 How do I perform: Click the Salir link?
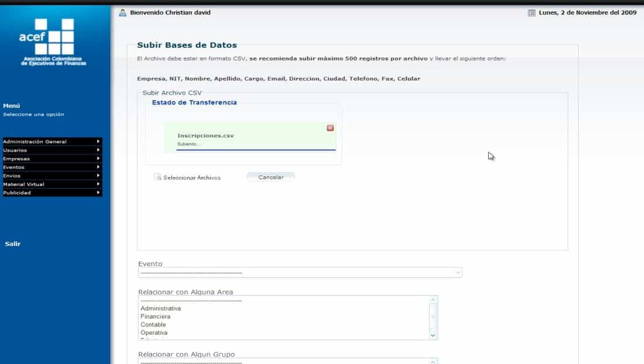coord(13,244)
